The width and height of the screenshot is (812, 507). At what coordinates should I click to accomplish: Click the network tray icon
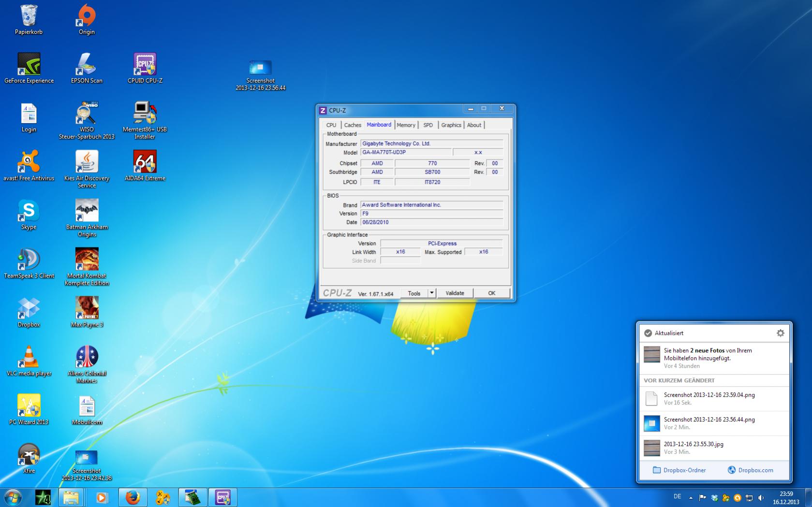pos(749,497)
